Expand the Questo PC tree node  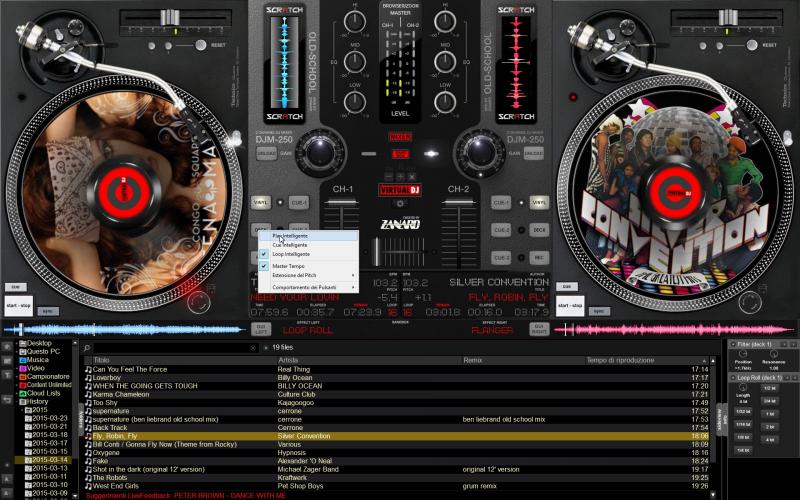(16, 352)
